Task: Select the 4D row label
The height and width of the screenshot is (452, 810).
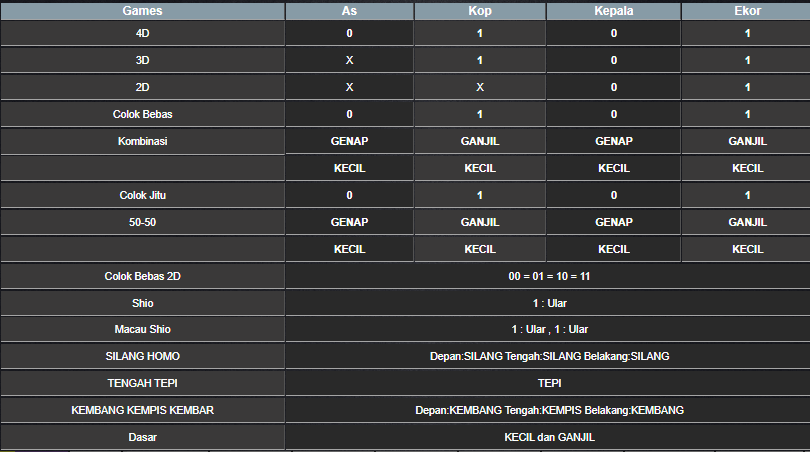Action: [143, 34]
